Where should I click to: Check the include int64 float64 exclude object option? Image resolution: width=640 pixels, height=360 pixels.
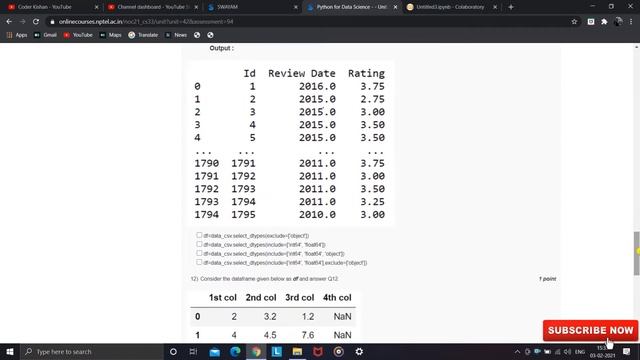pos(199,262)
